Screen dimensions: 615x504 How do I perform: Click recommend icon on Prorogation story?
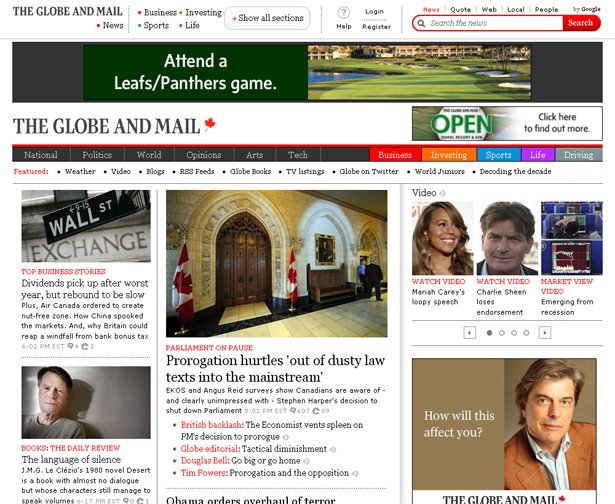(x=316, y=411)
